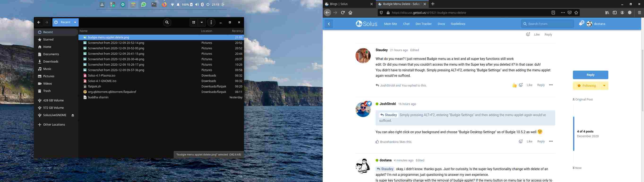Open the Recent location dropdown
Screen dimensions: 644x182
point(75,22)
